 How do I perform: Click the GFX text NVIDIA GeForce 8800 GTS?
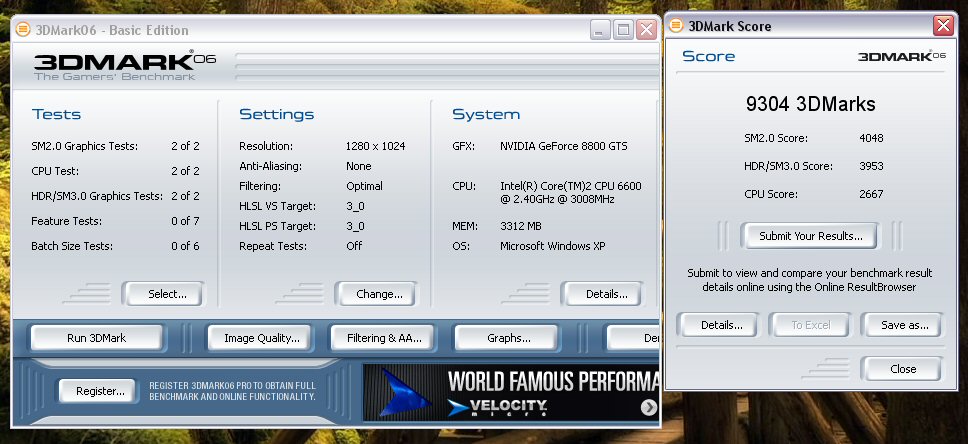point(564,146)
